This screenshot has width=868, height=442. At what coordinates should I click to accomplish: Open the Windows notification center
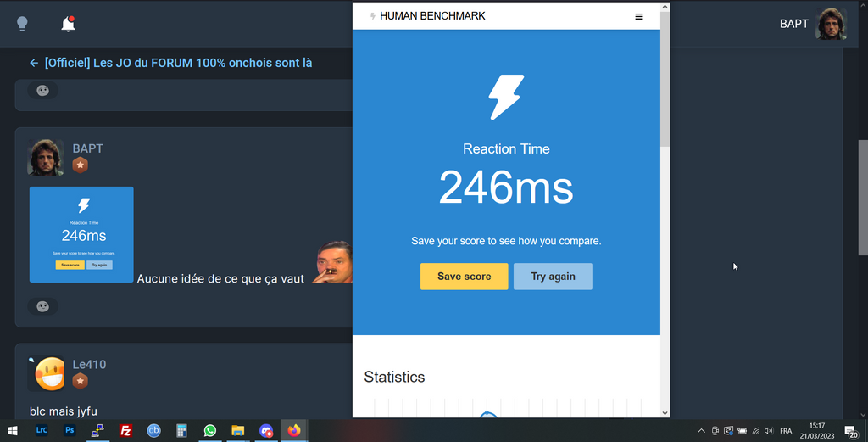point(851,431)
